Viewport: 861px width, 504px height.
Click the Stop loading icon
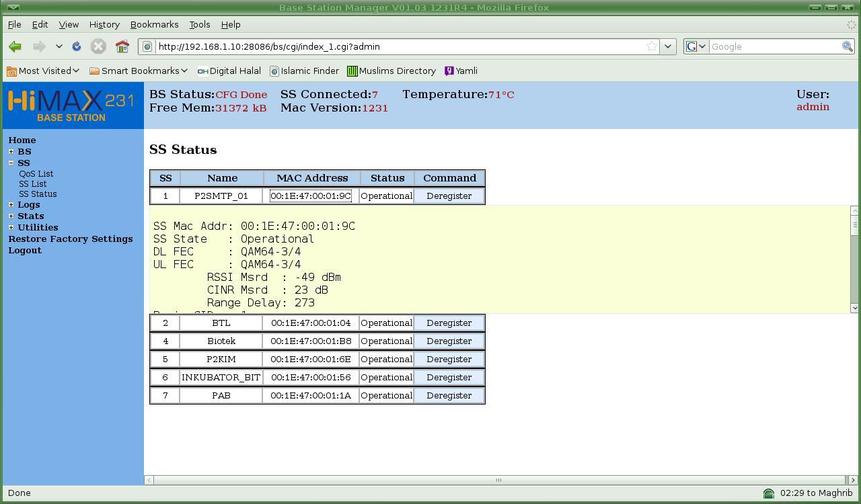(98, 46)
